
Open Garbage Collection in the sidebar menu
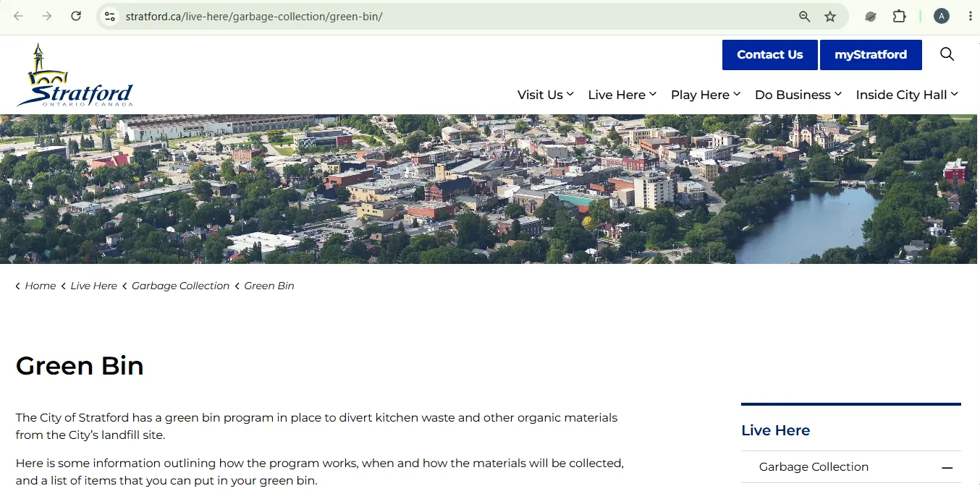pyautogui.click(x=814, y=467)
